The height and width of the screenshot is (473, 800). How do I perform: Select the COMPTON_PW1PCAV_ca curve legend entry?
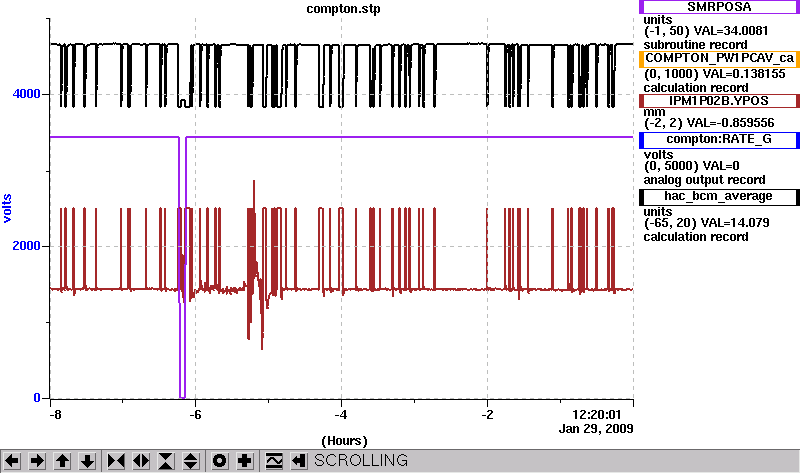[719, 59]
